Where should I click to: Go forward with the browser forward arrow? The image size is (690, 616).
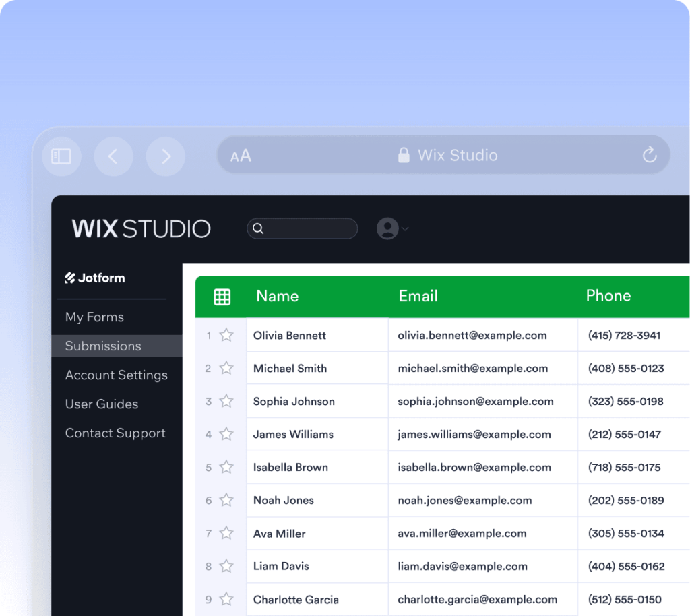(x=166, y=156)
